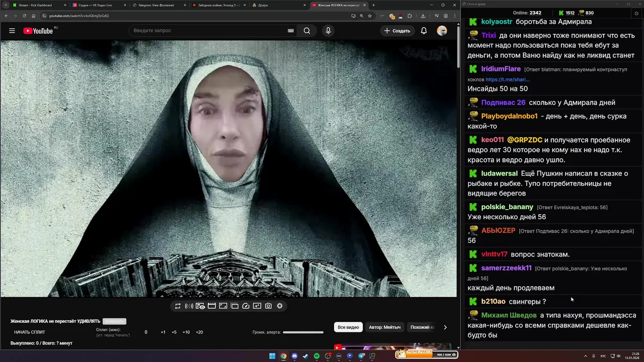This screenshot has width=644, height=362.
Task: Click the eye-screen icon in the player toolbar
Action: 200,306
